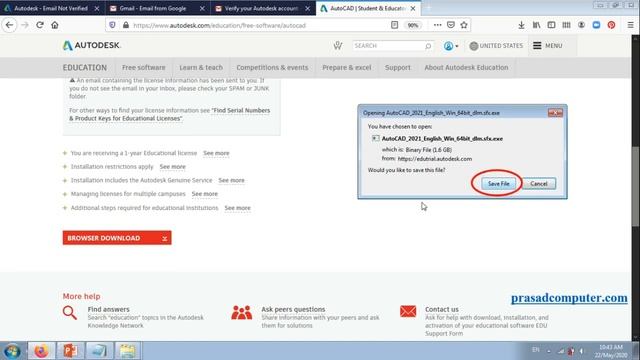Click the search magnifier icon
Viewport: 640px width, 360px height.
[428, 46]
